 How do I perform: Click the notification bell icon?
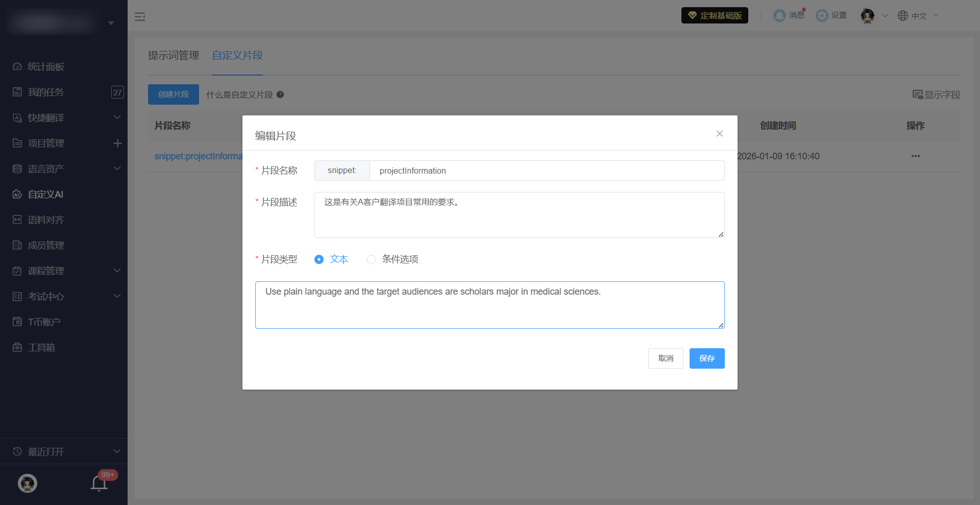pos(99,483)
